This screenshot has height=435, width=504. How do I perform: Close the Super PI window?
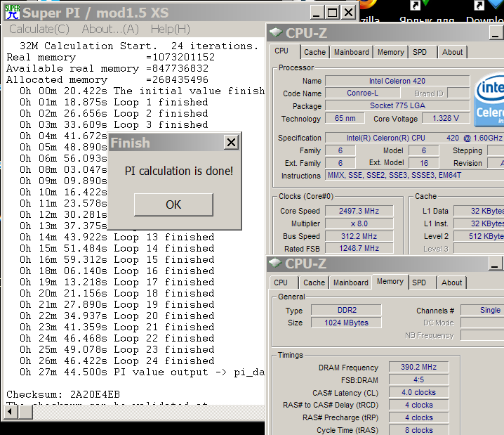[x=348, y=13]
